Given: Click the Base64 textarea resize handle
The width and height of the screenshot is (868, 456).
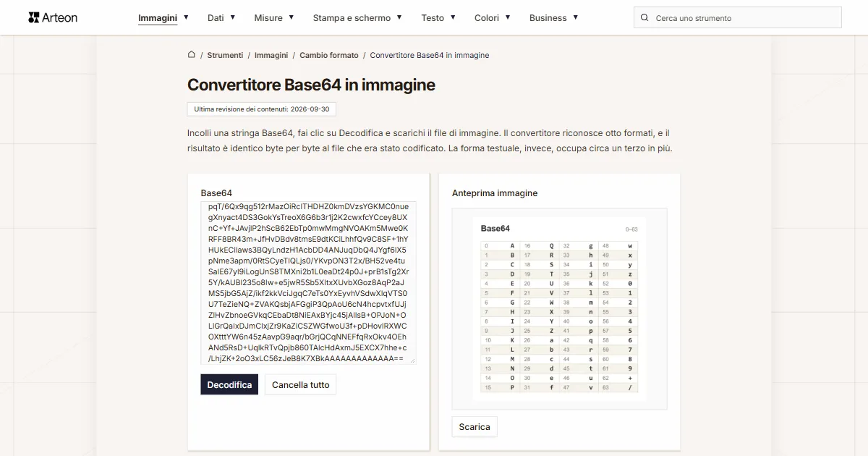Looking at the screenshot, I should point(412,360).
